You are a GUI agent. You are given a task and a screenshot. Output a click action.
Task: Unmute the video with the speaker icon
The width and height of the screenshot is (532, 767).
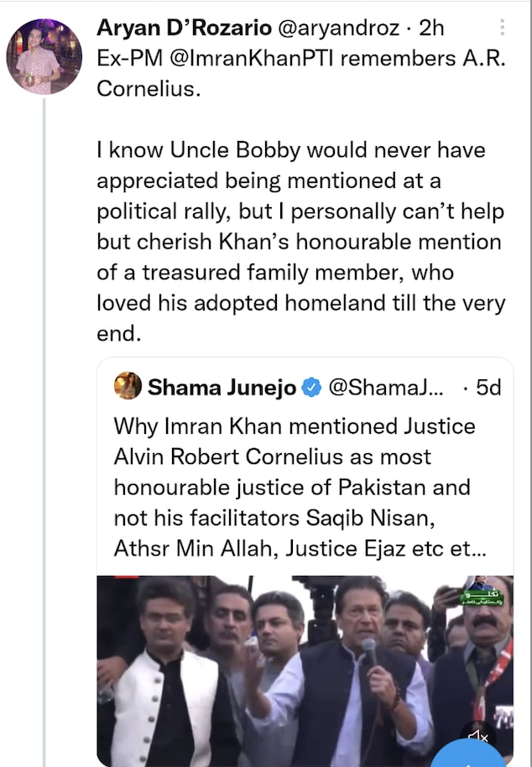(477, 737)
